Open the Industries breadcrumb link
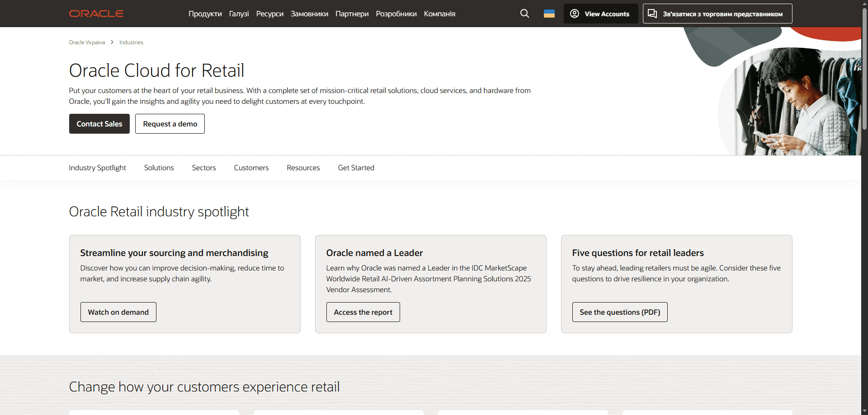The image size is (868, 415). tap(131, 42)
